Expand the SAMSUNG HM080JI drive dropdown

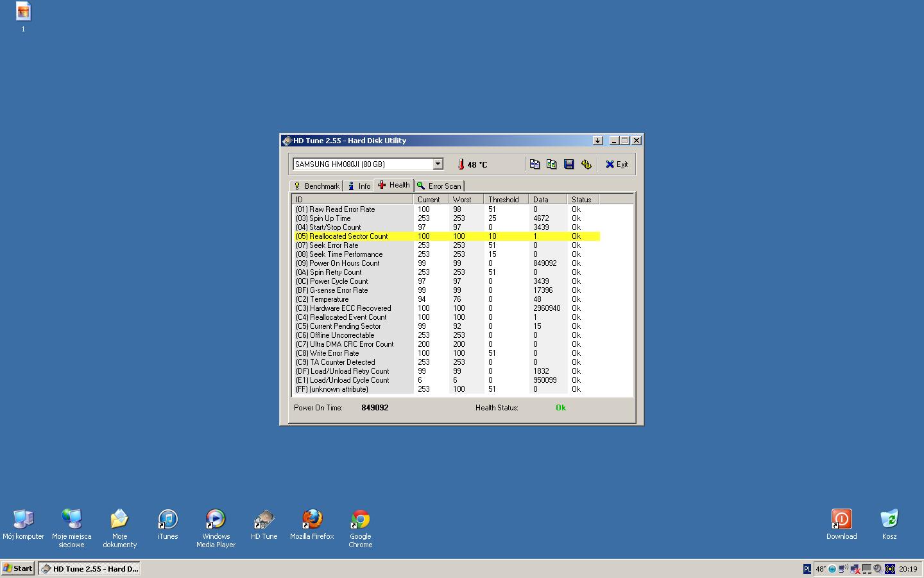(x=438, y=164)
